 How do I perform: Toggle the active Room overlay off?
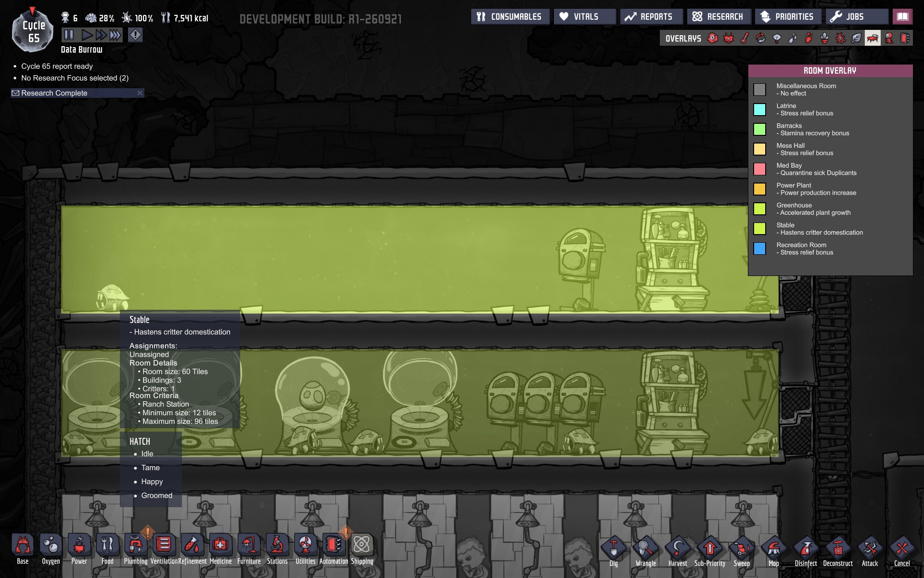[x=873, y=39]
